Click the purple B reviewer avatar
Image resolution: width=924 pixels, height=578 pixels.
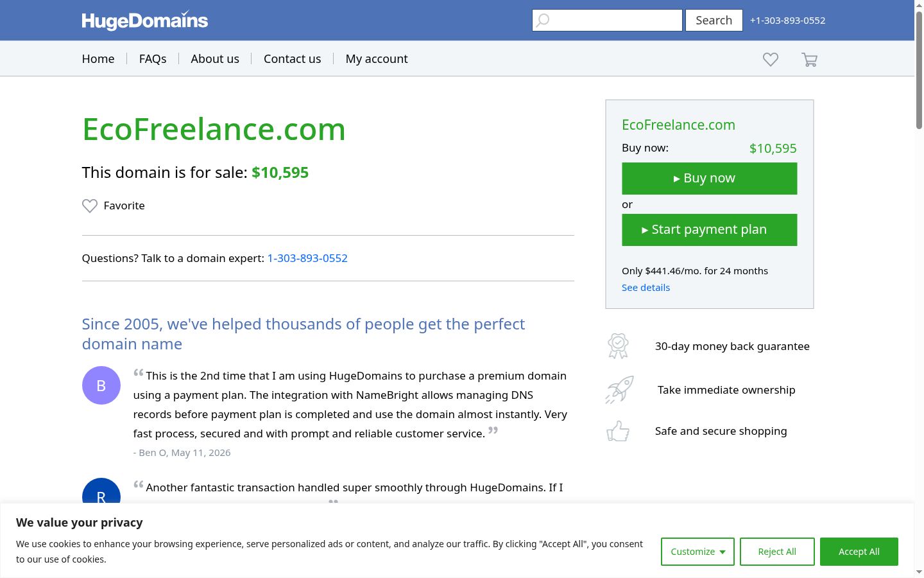[x=101, y=385]
